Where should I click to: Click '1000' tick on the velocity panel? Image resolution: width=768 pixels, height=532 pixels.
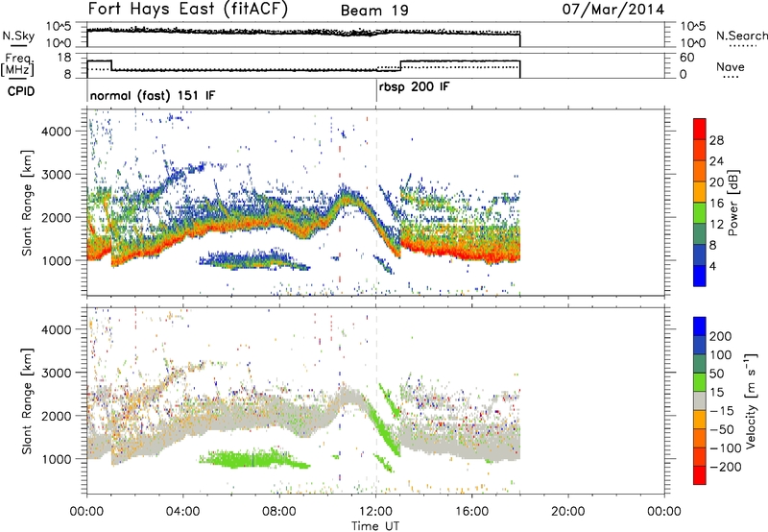pos(57,459)
